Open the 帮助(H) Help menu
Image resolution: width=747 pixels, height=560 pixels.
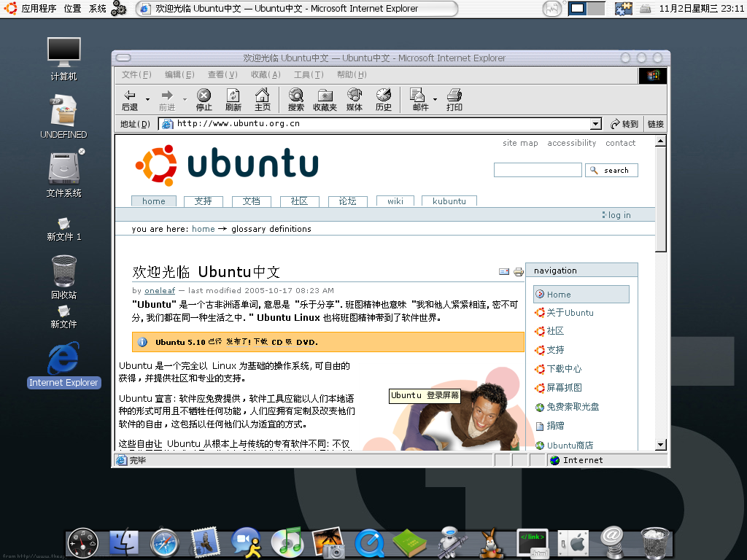pyautogui.click(x=352, y=75)
